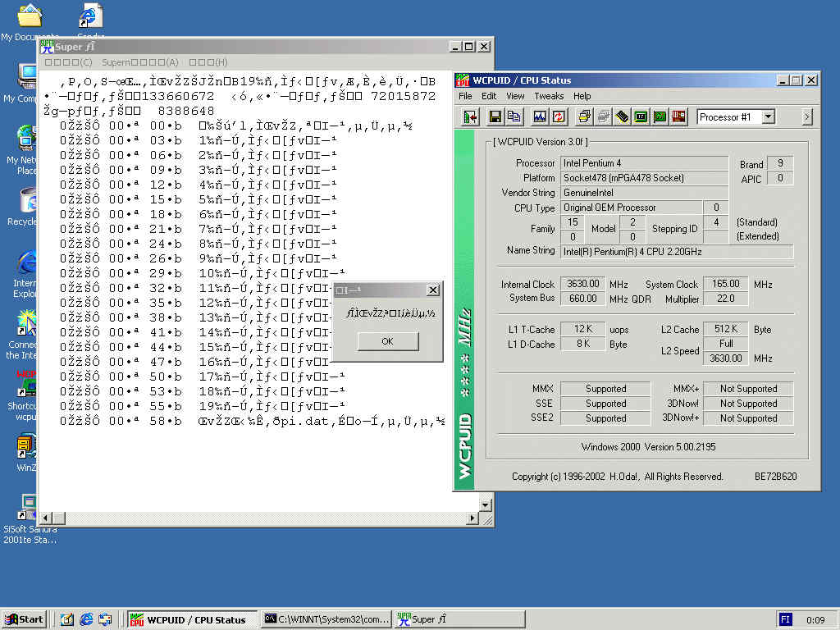Viewport: 840px width, 630px height.
Task: Open the Tweaks menu in WCPUID
Action: click(549, 96)
